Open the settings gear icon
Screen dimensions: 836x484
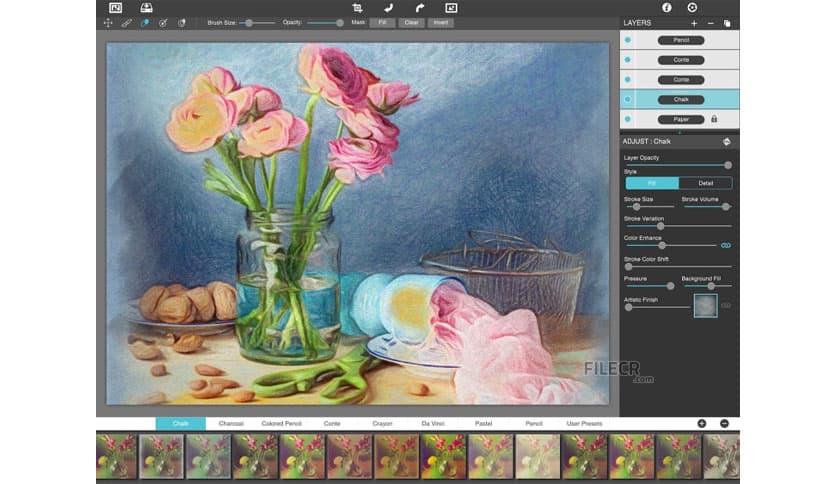tap(692, 7)
